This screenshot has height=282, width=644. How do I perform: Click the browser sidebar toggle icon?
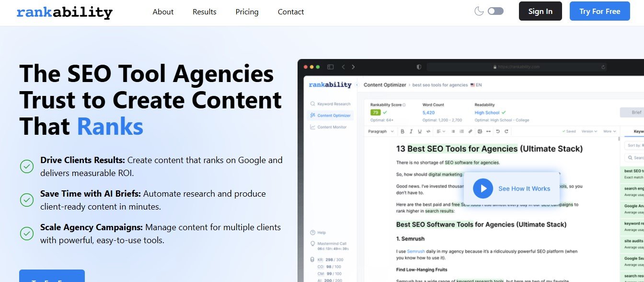tap(330, 67)
